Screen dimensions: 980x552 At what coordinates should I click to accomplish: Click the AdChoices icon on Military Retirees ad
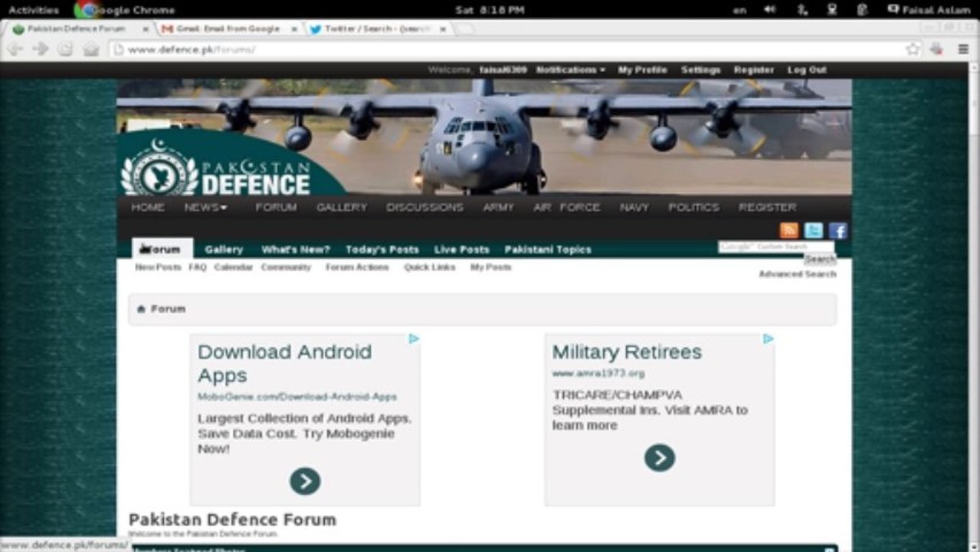pyautogui.click(x=769, y=339)
